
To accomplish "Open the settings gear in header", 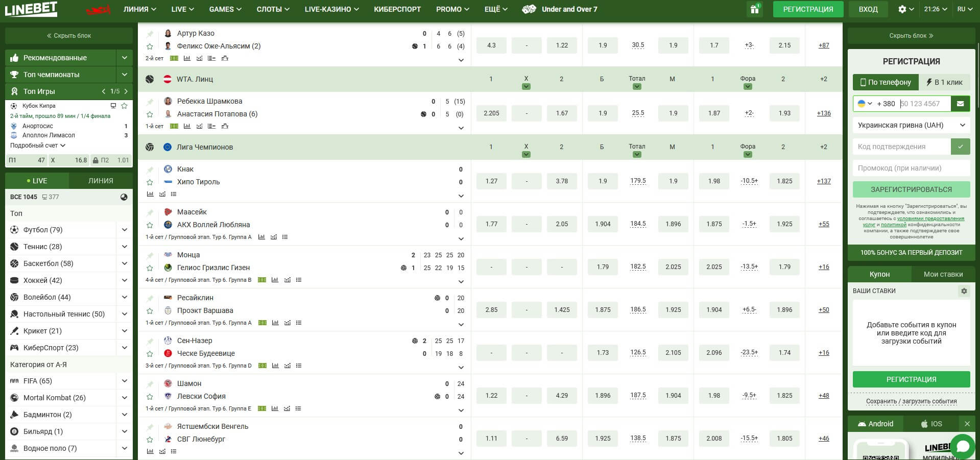I will coord(902,9).
